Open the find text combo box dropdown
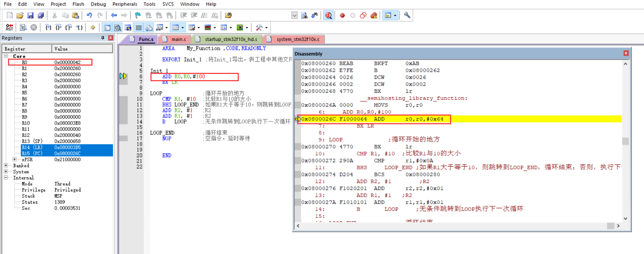Image resolution: width=644 pixels, height=254 pixels. [294, 15]
